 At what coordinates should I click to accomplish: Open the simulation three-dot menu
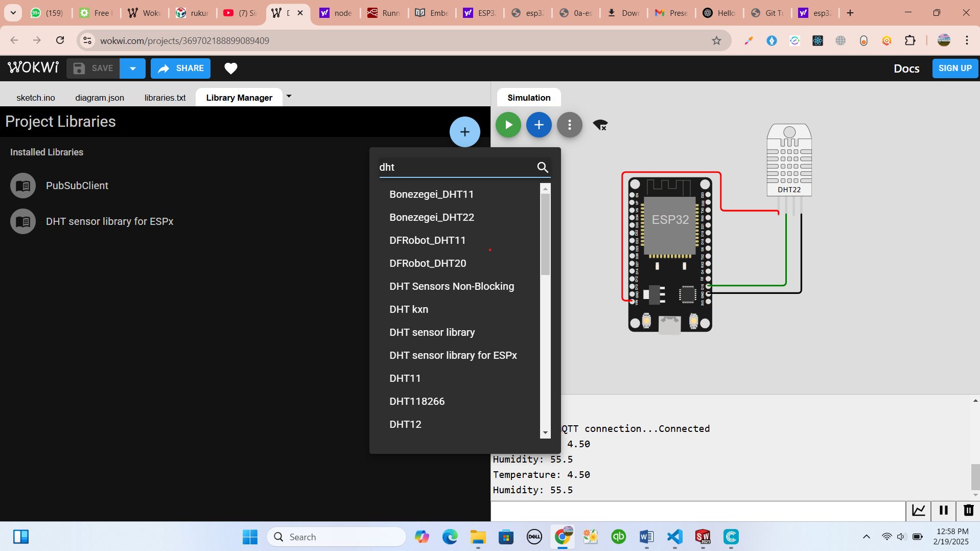click(x=570, y=125)
